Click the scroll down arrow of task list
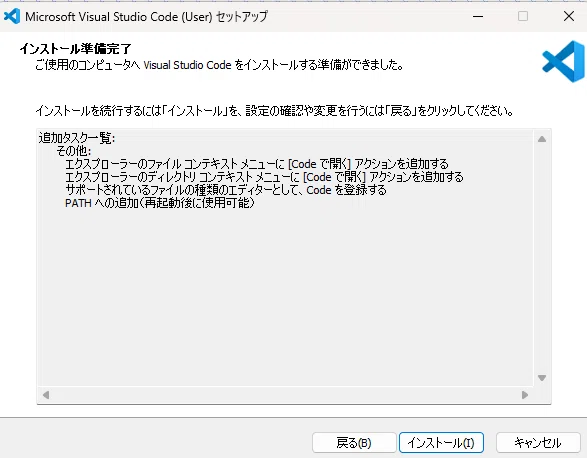The height and width of the screenshot is (458, 587). pos(542,378)
